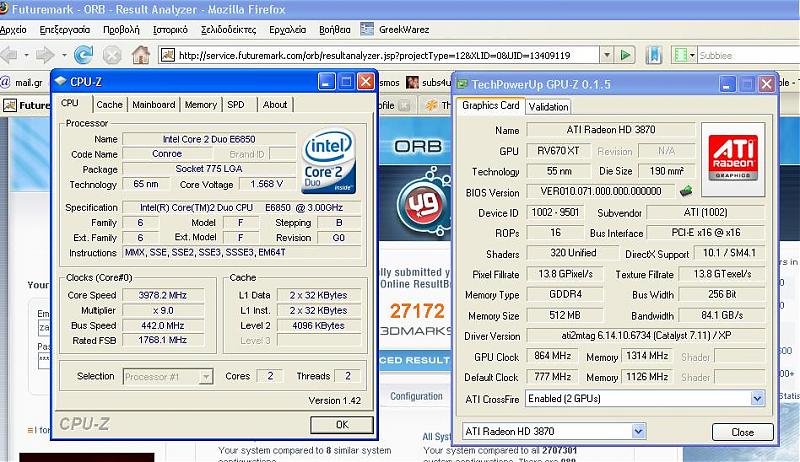Viewport: 800px width, 462px height.
Task: Switch to the Cache tab in CPU-Z
Action: coord(110,105)
